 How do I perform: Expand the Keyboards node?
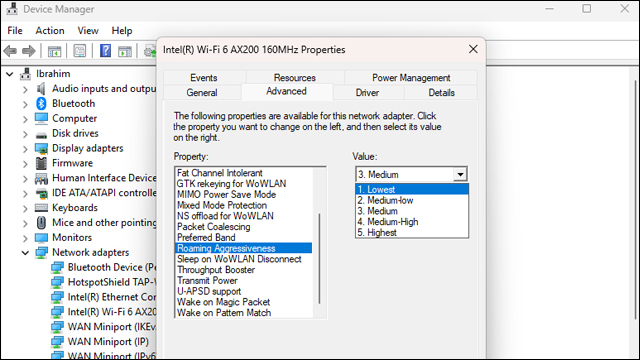point(25,208)
